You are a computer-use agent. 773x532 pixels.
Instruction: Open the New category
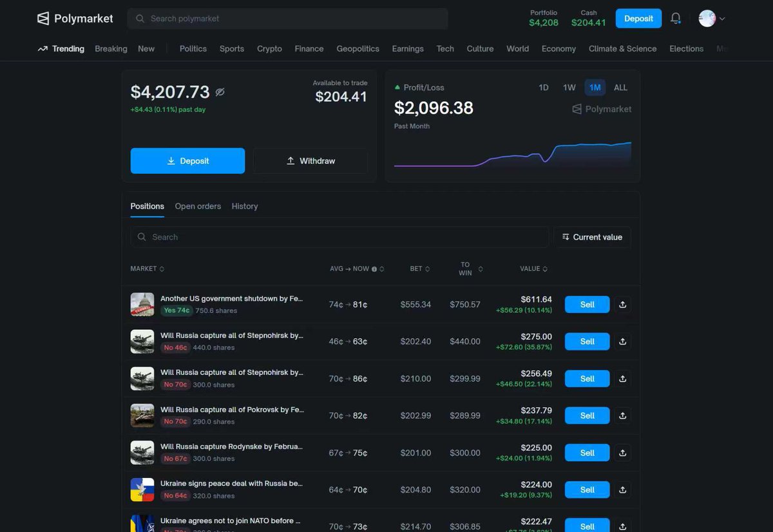click(146, 49)
